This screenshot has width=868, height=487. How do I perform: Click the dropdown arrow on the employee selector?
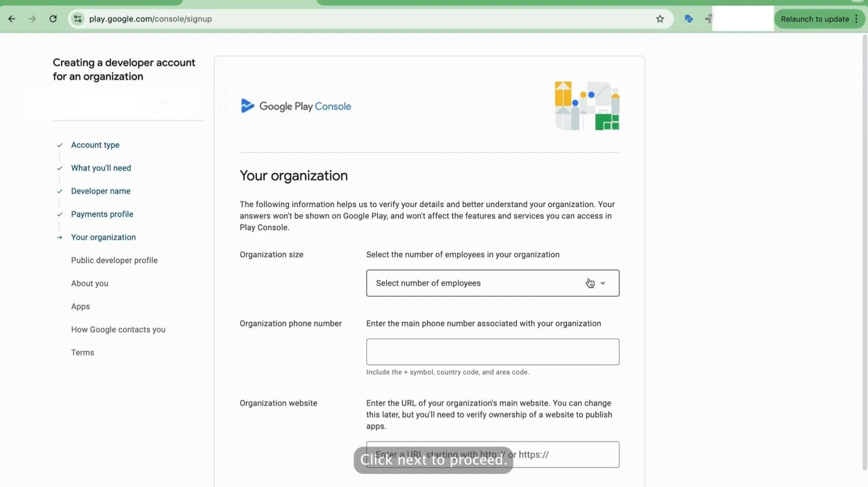pos(603,283)
